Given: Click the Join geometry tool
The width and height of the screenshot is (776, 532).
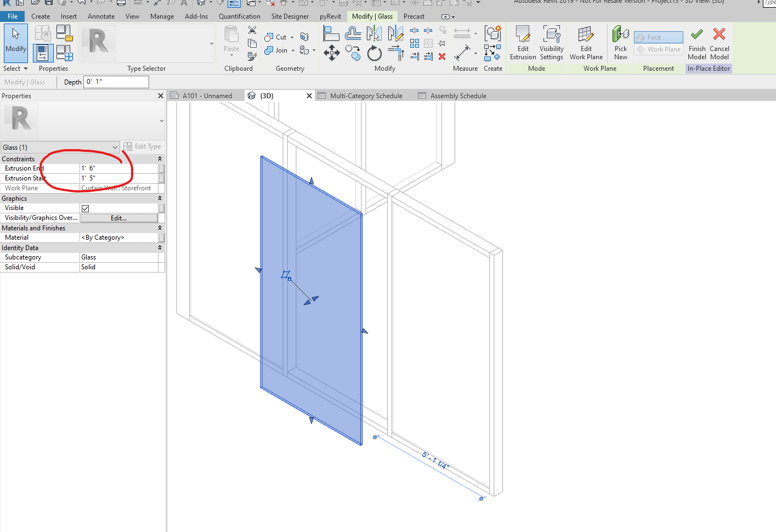Looking at the screenshot, I should click(276, 50).
